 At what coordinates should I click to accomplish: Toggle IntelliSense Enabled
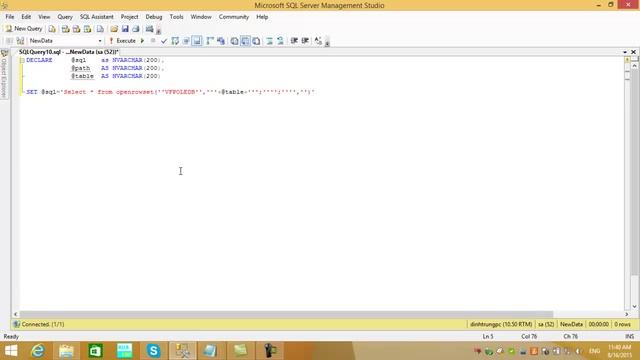click(x=197, y=41)
